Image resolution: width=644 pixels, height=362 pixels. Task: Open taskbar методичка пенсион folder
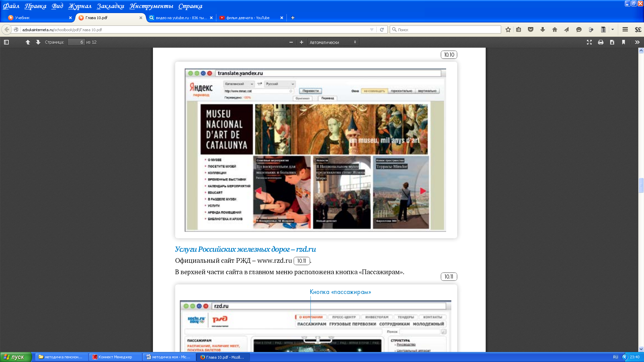point(62,357)
